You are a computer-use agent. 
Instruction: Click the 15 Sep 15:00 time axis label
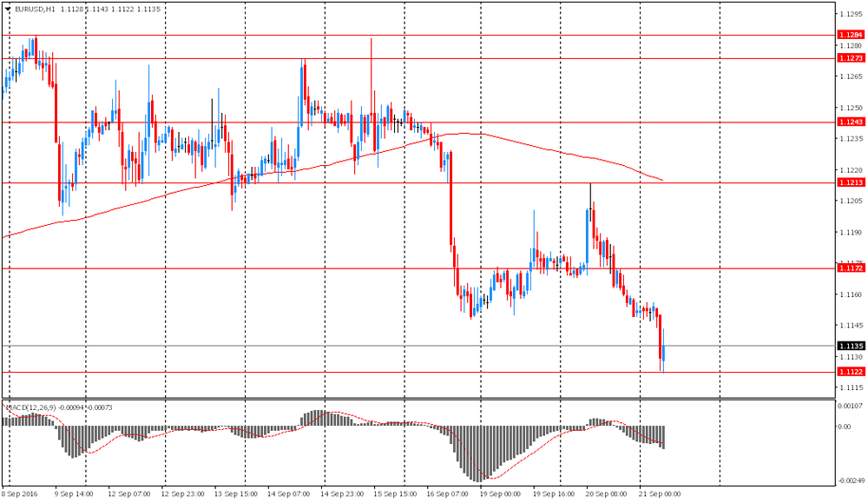pos(395,493)
